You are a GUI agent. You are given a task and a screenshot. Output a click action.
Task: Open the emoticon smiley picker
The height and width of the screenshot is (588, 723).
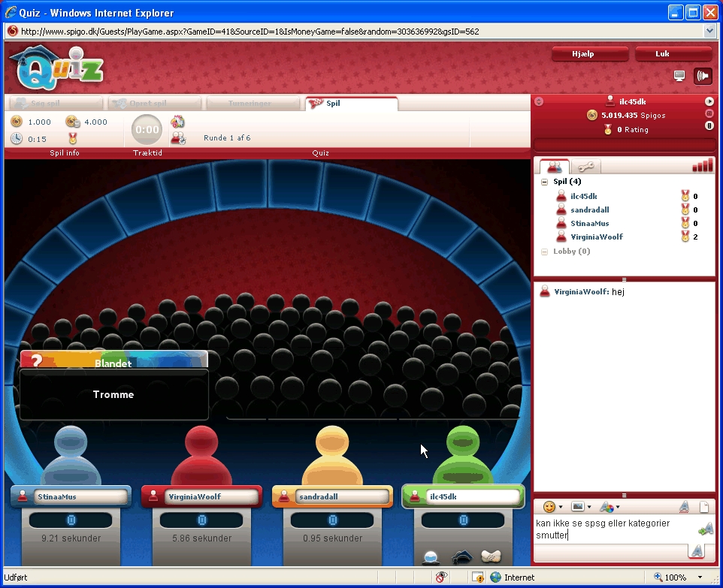tap(549, 507)
